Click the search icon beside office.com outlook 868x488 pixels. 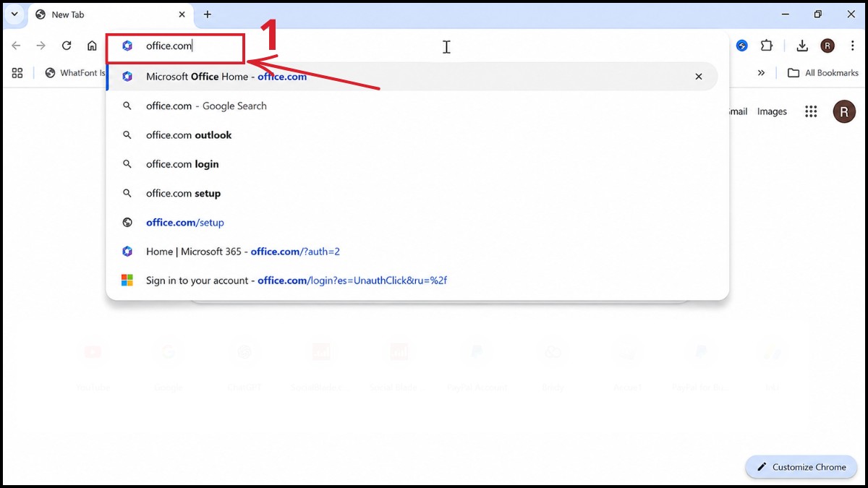pos(127,135)
